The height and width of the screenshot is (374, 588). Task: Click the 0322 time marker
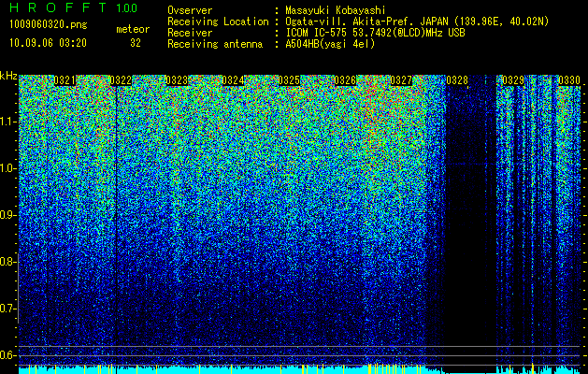coord(121,80)
